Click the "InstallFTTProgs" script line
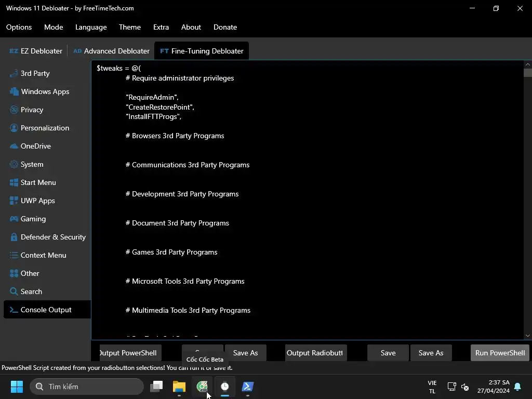Screen dimensions: 532x399 coord(153,117)
